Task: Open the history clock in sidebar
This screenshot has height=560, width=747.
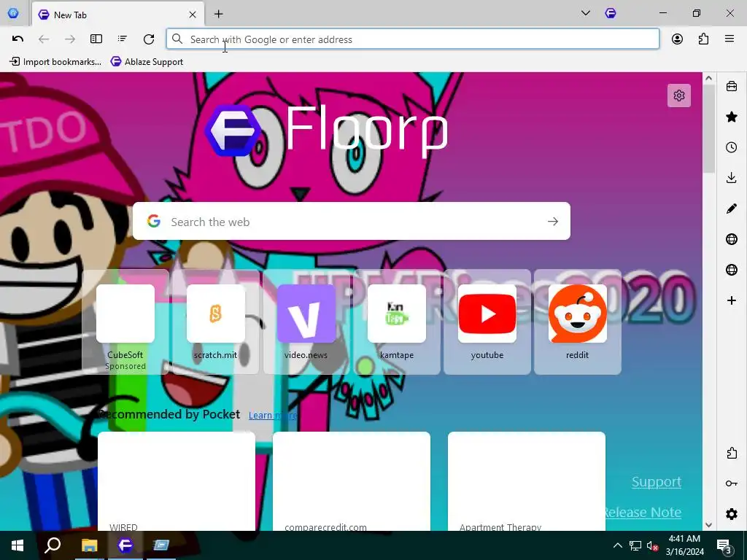Action: (732, 147)
